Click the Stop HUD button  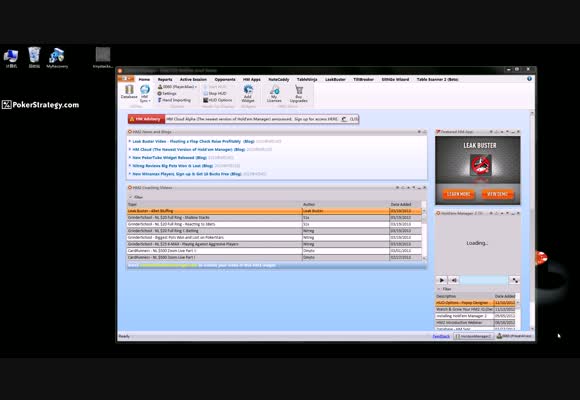coord(215,94)
